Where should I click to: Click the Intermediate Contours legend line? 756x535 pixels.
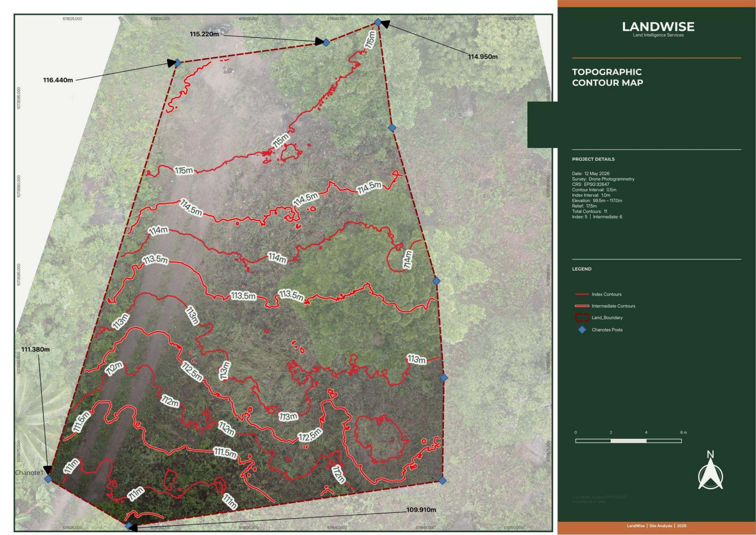(582, 306)
